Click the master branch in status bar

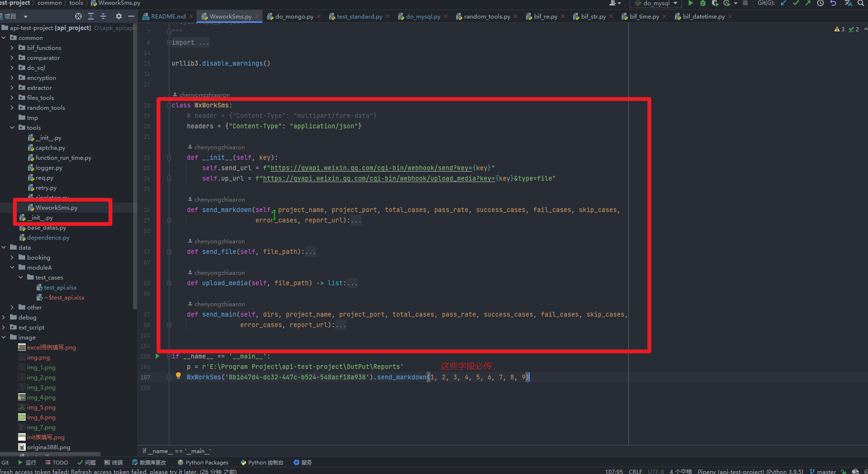click(823, 471)
